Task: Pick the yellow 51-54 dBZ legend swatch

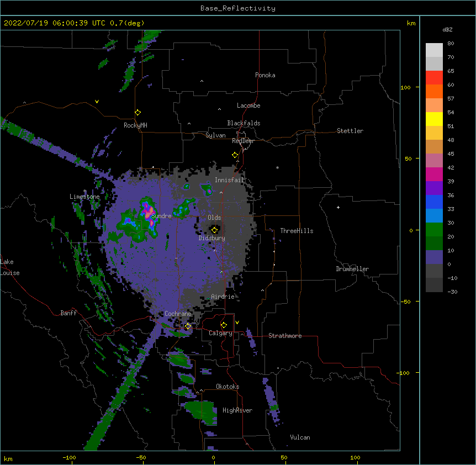Action: click(434, 119)
